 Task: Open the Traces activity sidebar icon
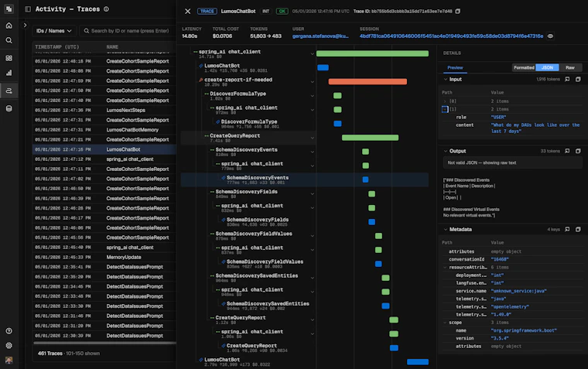pyautogui.click(x=9, y=91)
